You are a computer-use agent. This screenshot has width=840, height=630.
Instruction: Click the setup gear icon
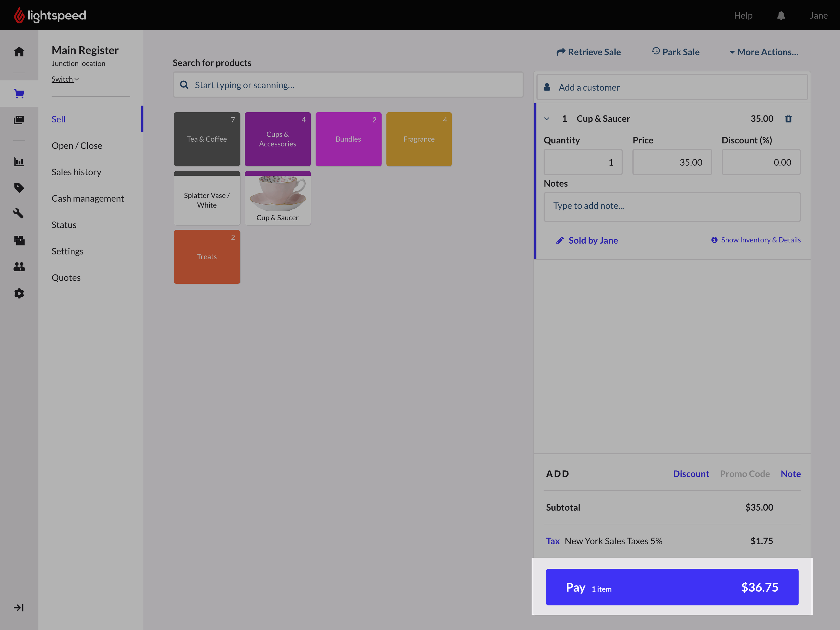(x=19, y=293)
